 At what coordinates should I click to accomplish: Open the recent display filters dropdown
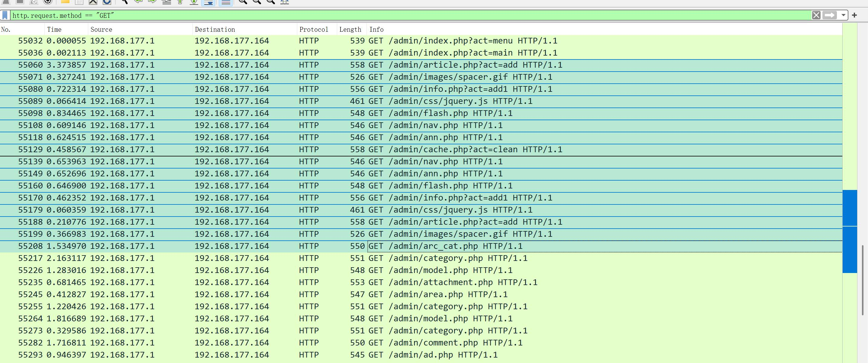coord(843,15)
